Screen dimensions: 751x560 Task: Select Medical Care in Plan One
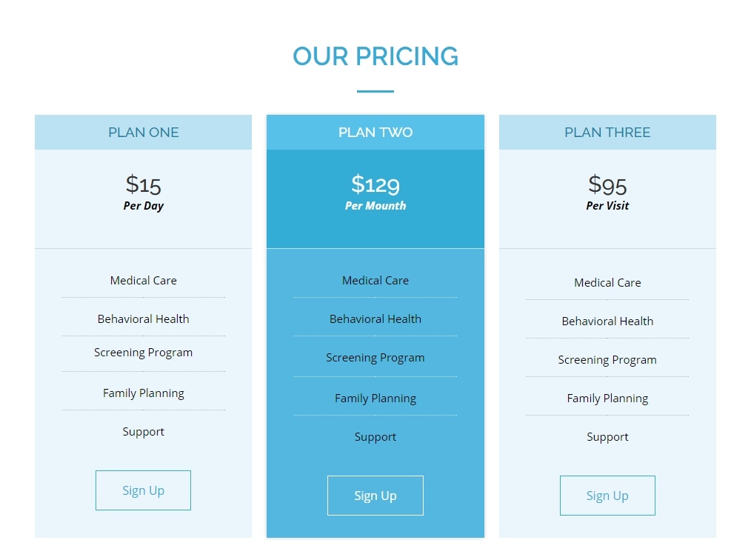143,281
